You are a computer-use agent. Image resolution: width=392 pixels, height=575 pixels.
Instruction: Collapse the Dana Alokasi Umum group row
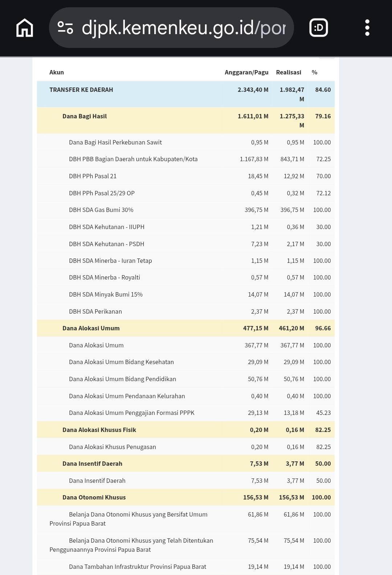[x=91, y=328]
